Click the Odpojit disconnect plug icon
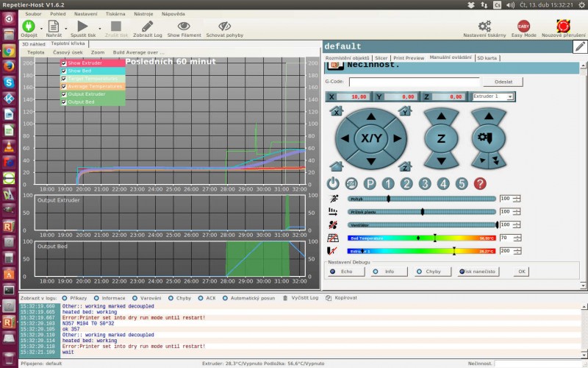This screenshot has width=588, height=368. click(x=28, y=26)
